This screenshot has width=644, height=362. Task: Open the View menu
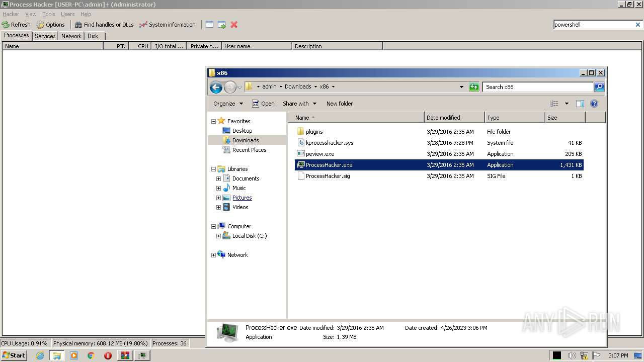tap(31, 14)
